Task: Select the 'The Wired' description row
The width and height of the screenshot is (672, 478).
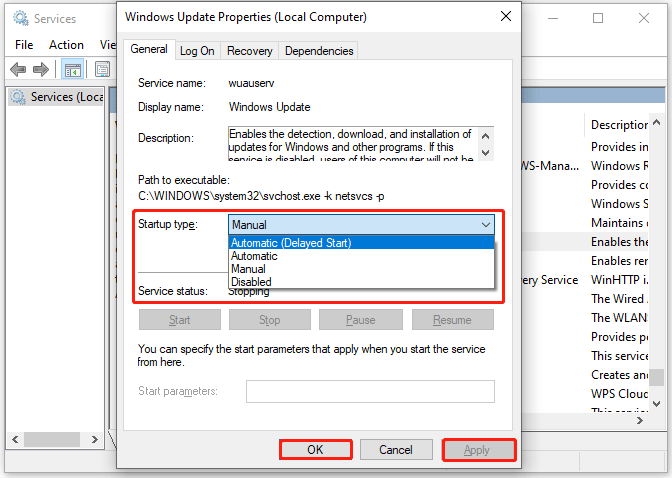Action: [x=619, y=299]
